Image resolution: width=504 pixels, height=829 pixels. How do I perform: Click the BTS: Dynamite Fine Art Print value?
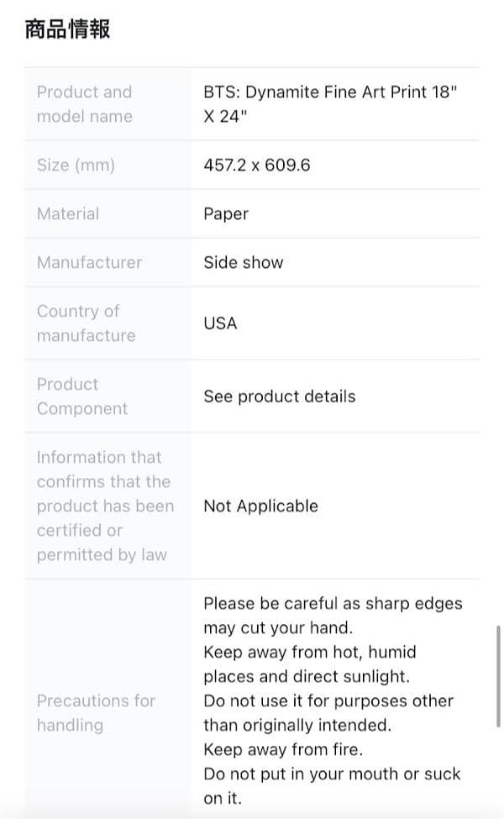coord(329,104)
